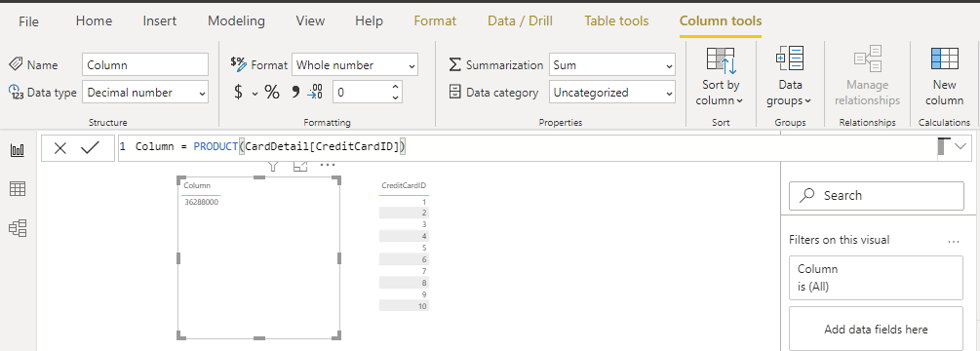Select the 36288000 value cell
980x351 pixels.
[201, 203]
